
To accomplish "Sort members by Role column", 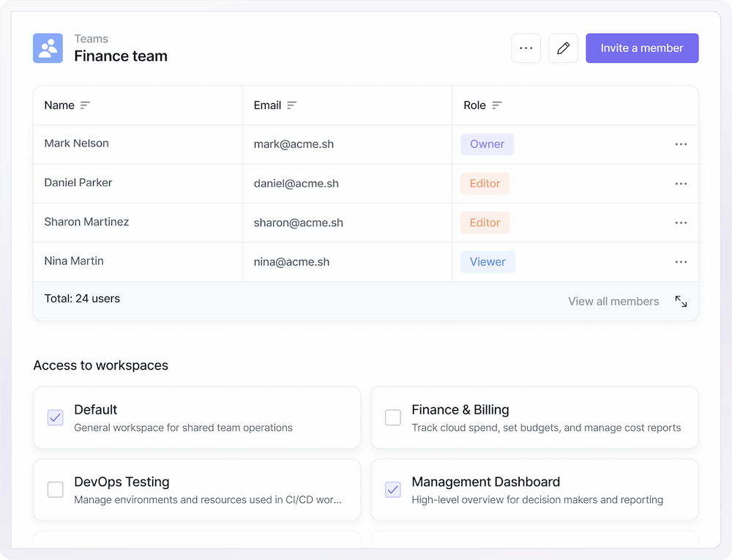I will coord(496,105).
